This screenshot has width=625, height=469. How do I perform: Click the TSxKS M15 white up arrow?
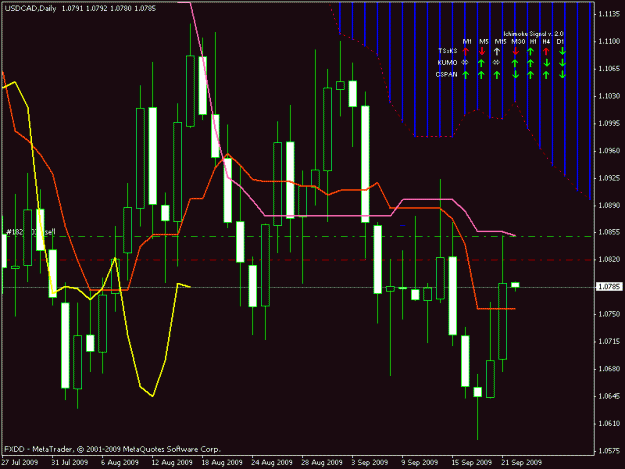pos(497,51)
